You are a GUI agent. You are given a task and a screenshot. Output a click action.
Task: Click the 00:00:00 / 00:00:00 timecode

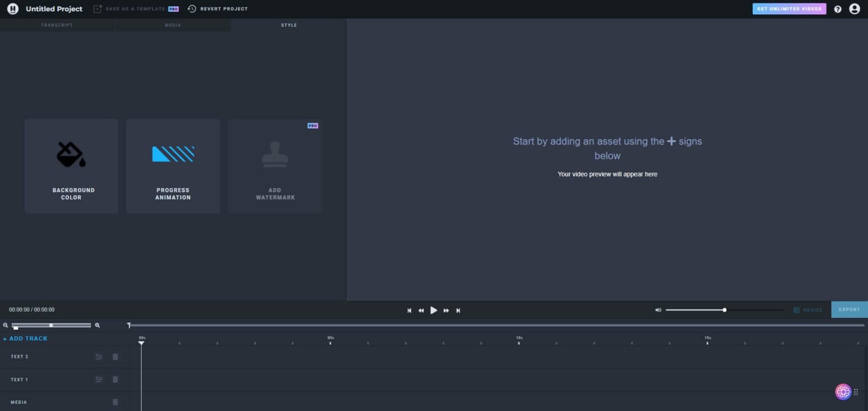point(32,310)
